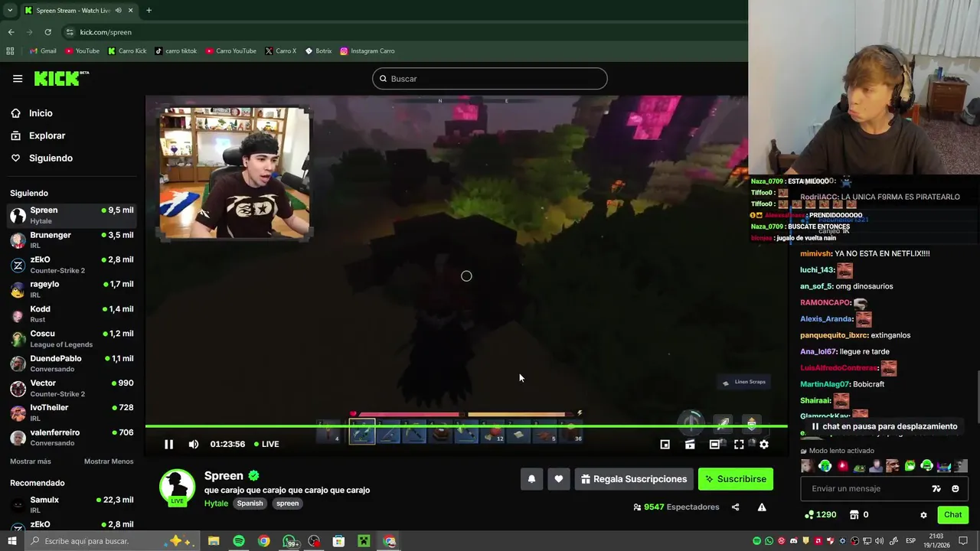Open site info icon in address bar
The height and width of the screenshot is (551, 980).
point(70,32)
